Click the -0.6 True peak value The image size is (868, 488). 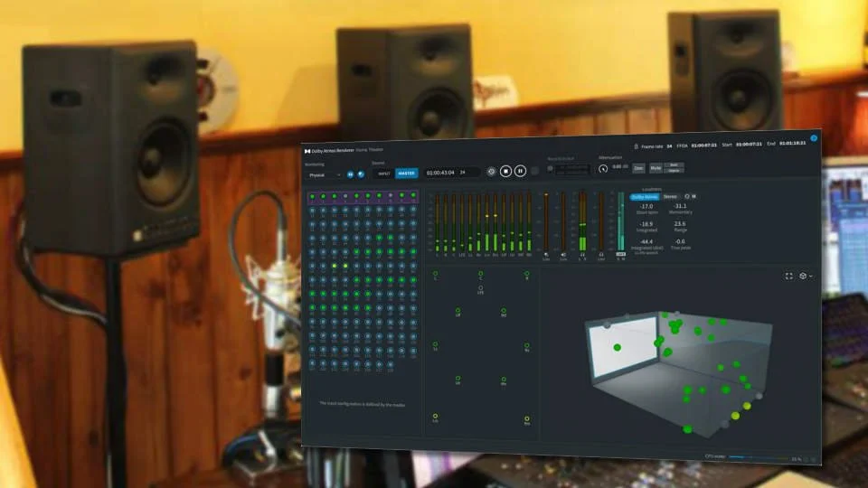[680, 241]
